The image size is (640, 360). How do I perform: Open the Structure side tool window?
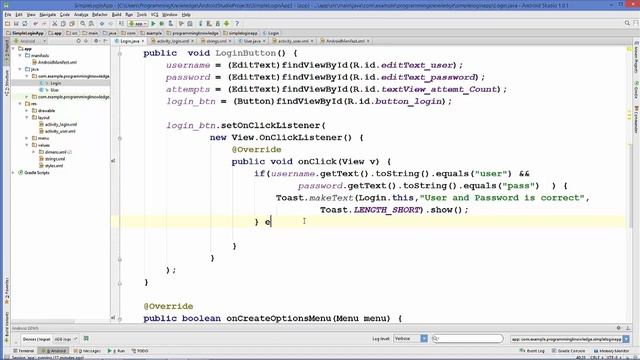7,82
